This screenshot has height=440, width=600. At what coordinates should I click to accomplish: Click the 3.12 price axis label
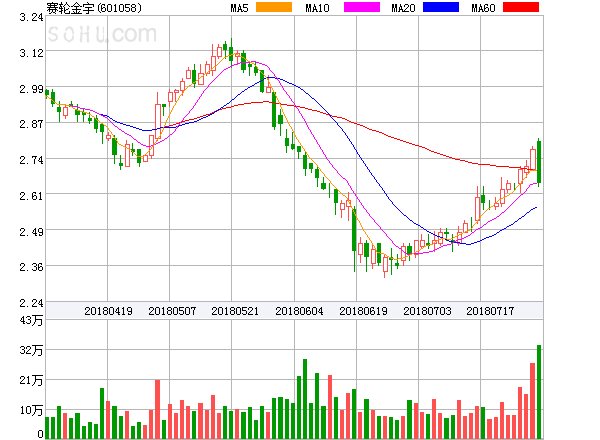click(31, 53)
